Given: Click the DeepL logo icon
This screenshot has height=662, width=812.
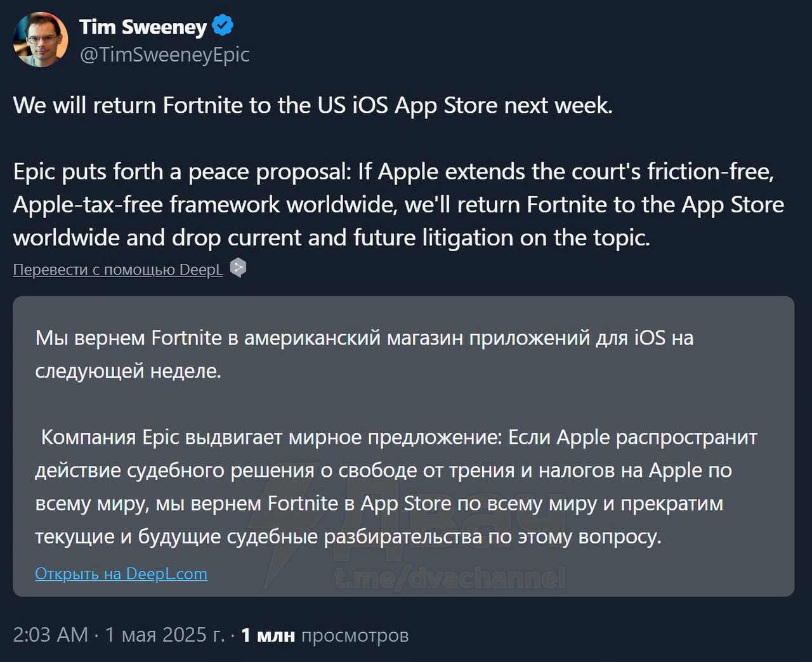Looking at the screenshot, I should [238, 268].
